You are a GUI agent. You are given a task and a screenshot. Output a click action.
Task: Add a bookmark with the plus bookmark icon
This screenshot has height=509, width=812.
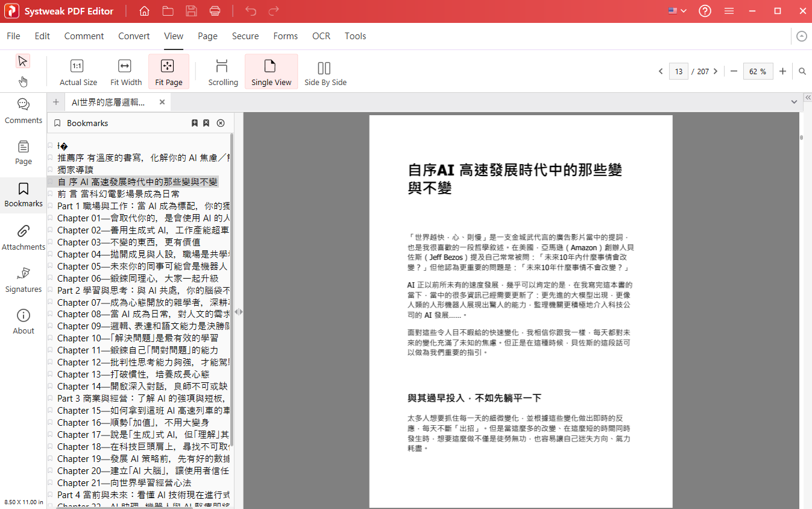195,123
